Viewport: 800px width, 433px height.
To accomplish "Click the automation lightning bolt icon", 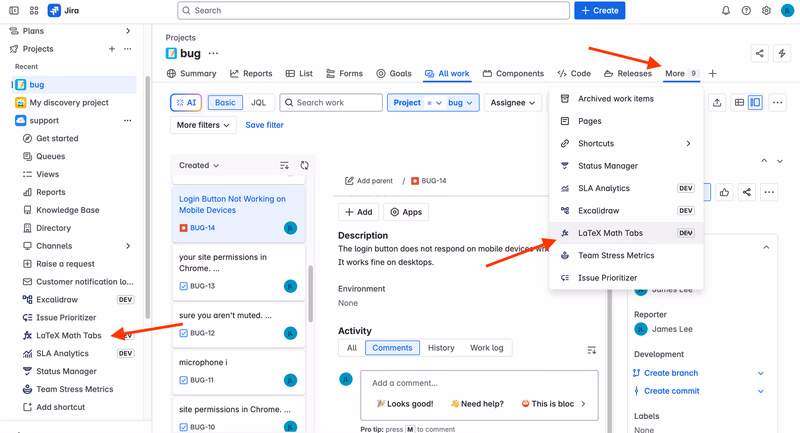I will click(782, 53).
